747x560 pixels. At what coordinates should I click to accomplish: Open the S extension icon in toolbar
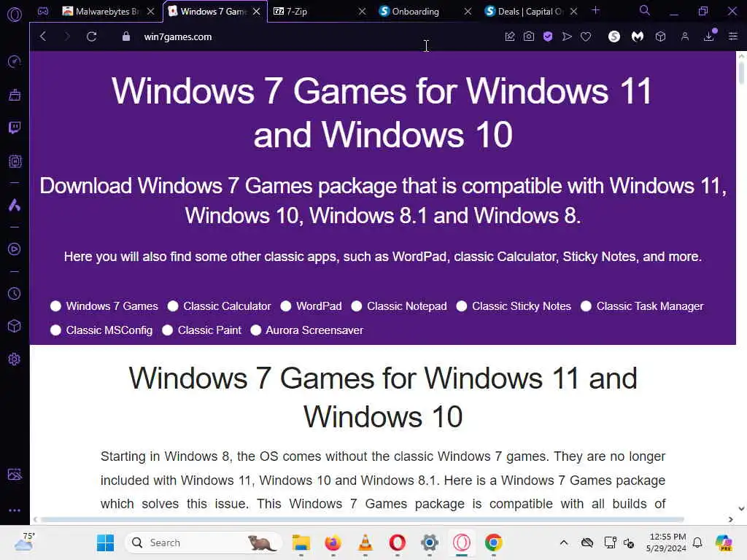(614, 36)
